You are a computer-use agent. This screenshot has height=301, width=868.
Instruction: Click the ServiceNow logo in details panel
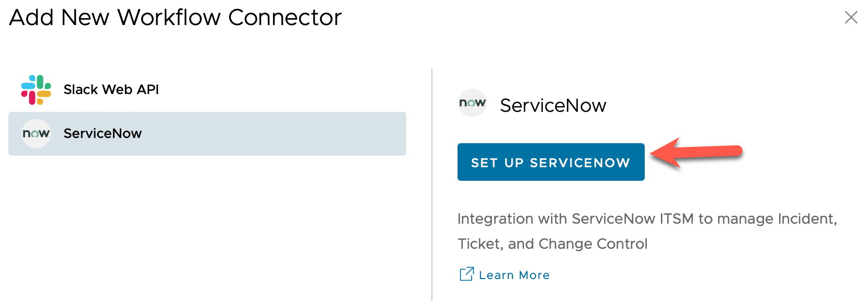tap(473, 103)
